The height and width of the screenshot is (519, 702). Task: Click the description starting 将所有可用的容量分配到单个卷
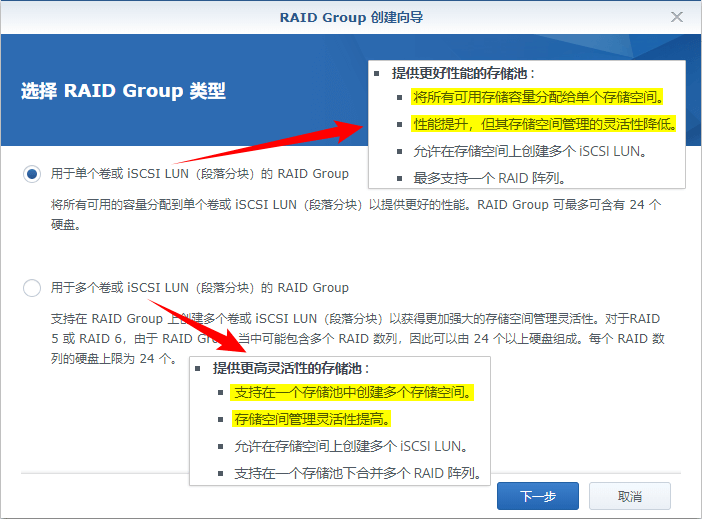pos(356,214)
